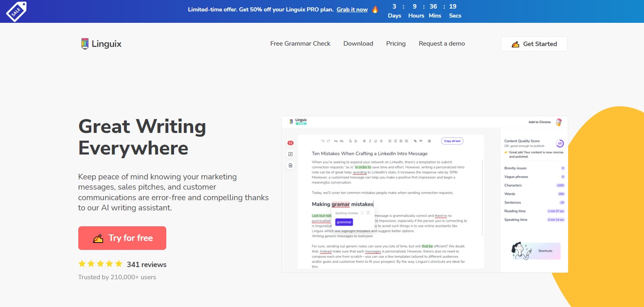The width and height of the screenshot is (644, 307).
Task: Click the user avatar next to Add to Chrome
Action: (x=559, y=122)
